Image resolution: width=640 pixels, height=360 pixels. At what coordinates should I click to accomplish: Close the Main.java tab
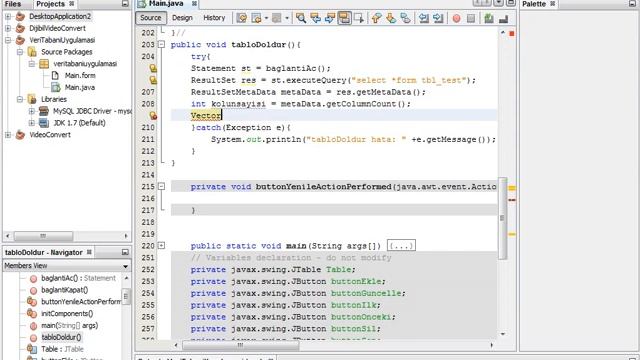tap(194, 4)
